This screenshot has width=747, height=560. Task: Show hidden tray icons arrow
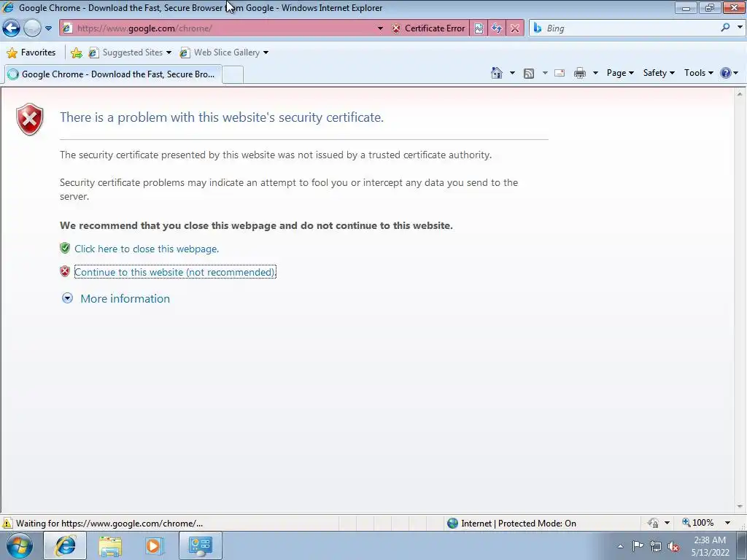tap(620, 546)
